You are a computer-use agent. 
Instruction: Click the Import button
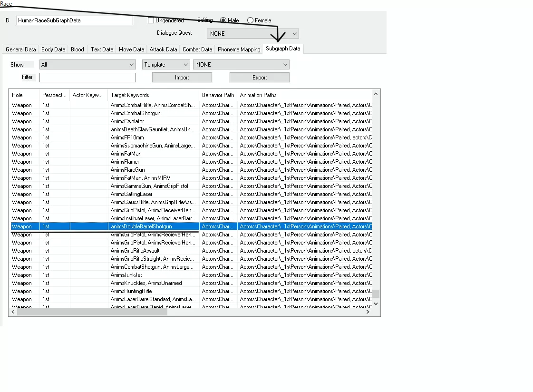click(182, 78)
